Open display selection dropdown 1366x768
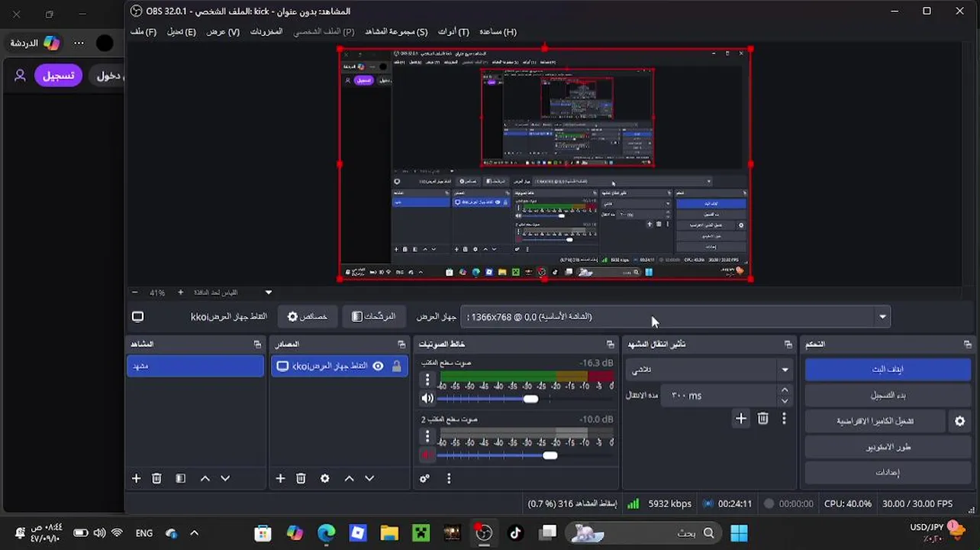This screenshot has height=550, width=980. 675,316
